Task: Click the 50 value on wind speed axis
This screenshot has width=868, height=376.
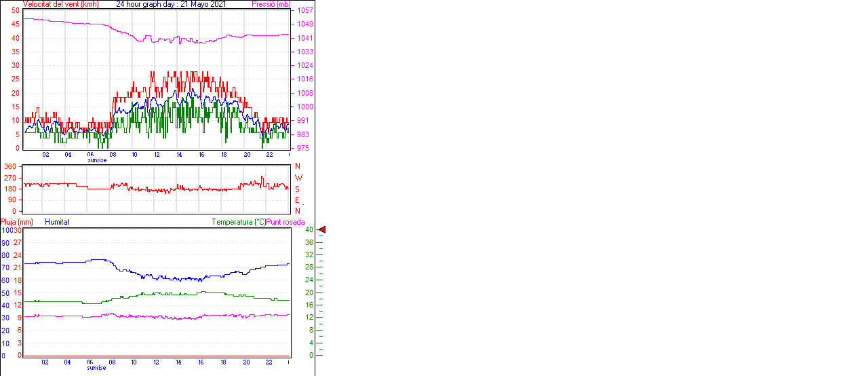Action: coord(16,11)
